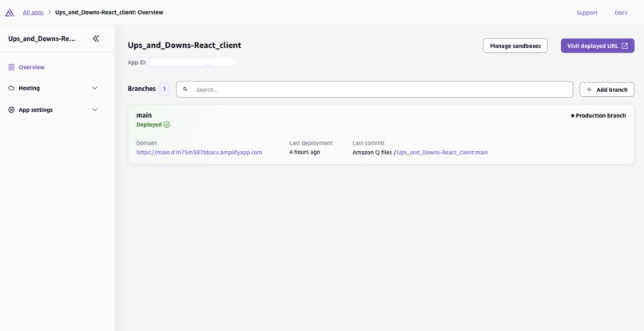Click the Hosting cloud icon
The image size is (644, 331).
point(11,88)
